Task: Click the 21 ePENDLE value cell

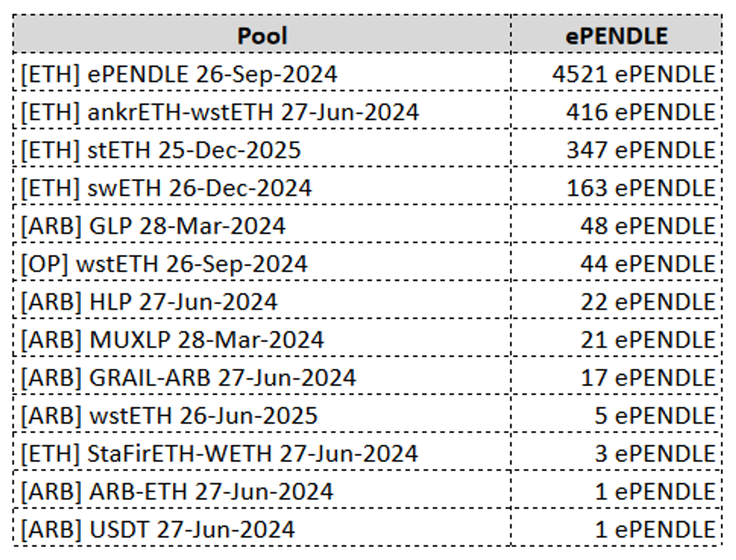Action: click(647, 340)
